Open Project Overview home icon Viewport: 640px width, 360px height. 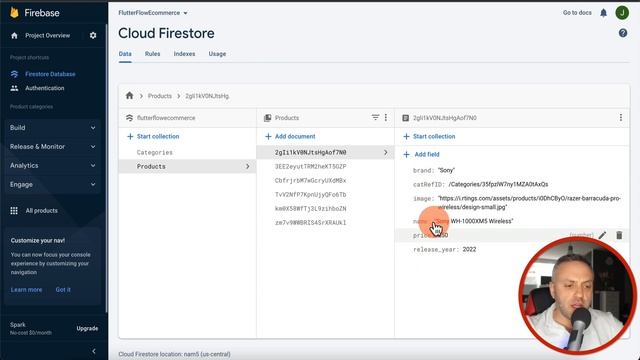point(14,36)
